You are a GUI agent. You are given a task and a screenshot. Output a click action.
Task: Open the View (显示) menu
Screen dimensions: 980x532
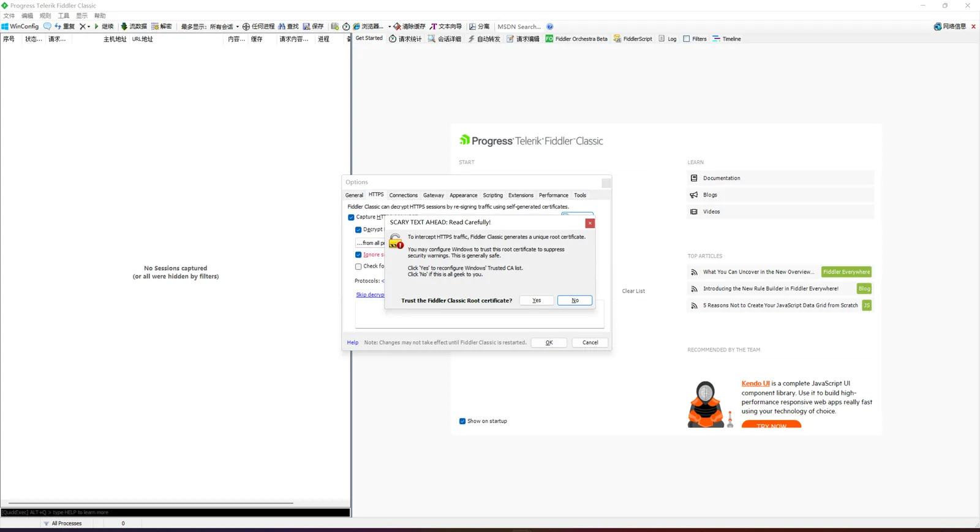[82, 16]
